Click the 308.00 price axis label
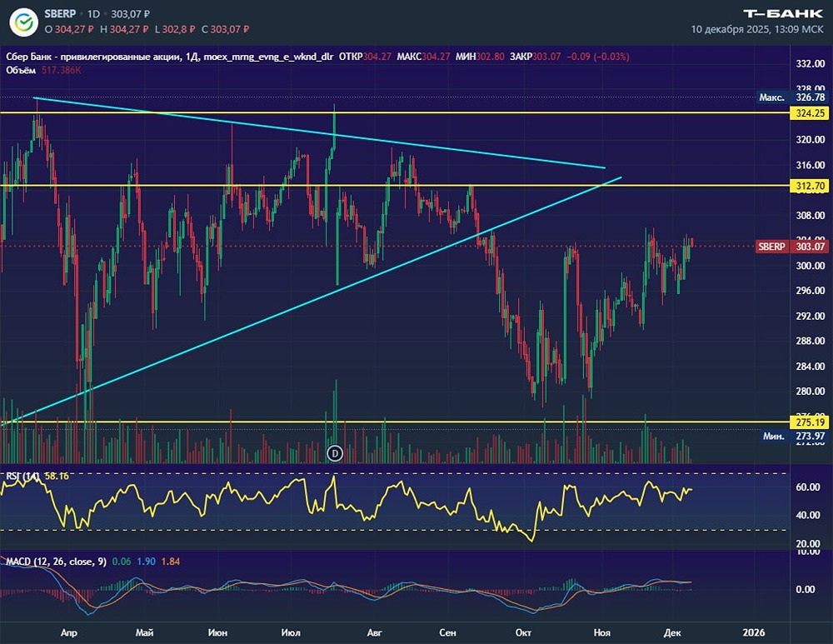Viewport: 833px width, 644px height. click(811, 216)
